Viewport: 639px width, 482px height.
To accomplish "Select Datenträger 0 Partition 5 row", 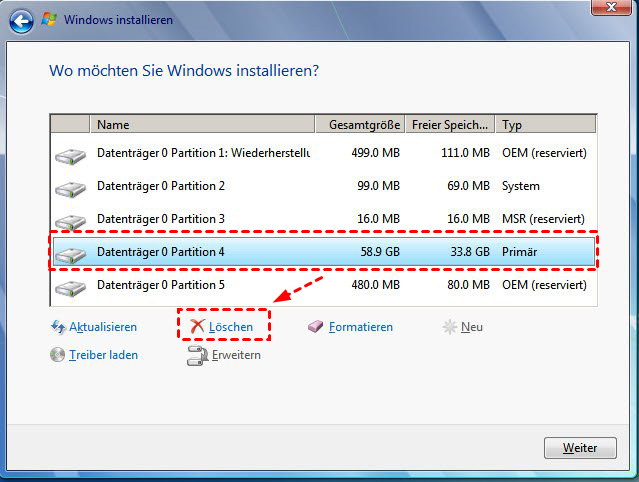I will tap(324, 285).
